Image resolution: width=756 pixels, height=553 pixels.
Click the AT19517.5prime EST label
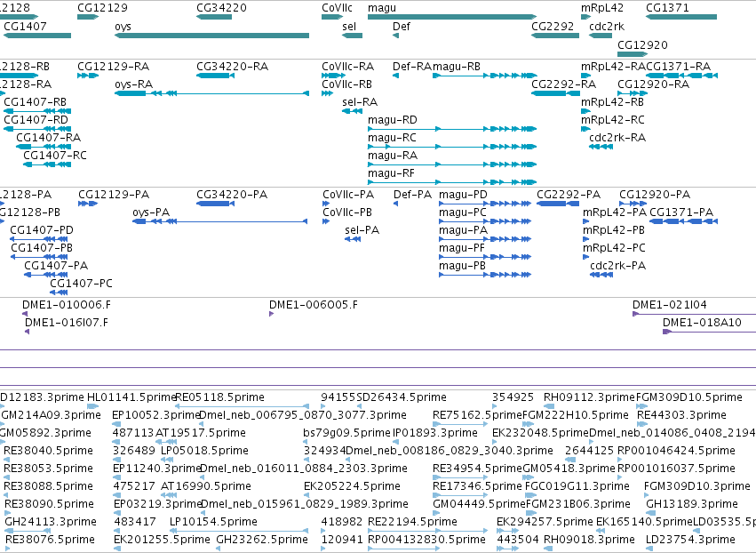click(201, 433)
